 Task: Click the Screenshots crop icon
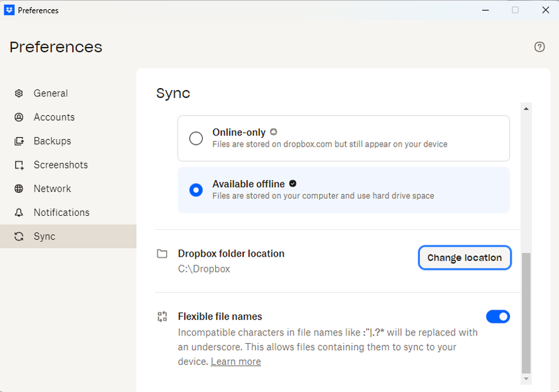(x=19, y=165)
